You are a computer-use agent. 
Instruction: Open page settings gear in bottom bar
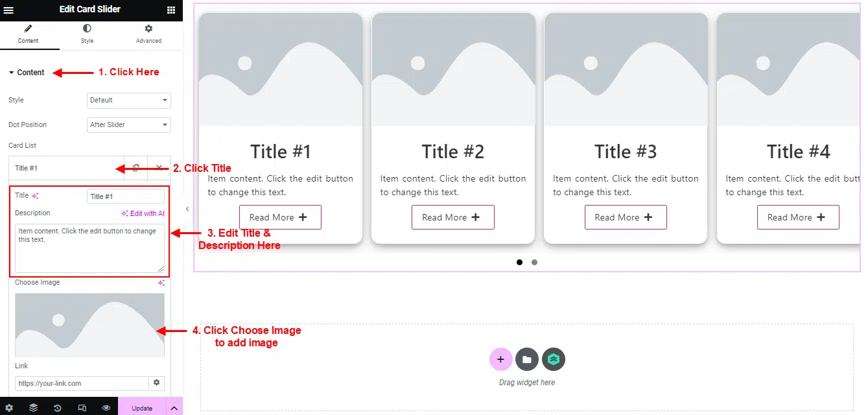(9, 408)
